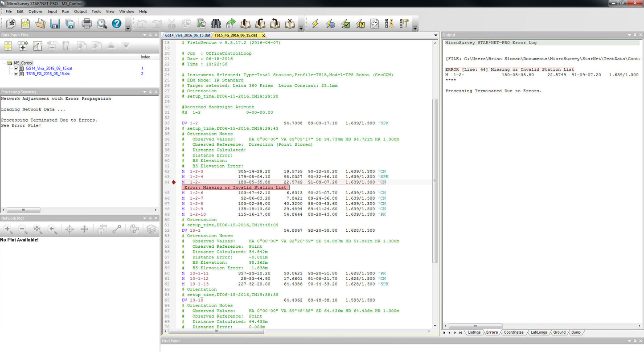Viewport: 644px width, 352px height.
Task: Toggle the TS15_FG_2016_06_15.dat file checkbox
Action: pos(16,74)
